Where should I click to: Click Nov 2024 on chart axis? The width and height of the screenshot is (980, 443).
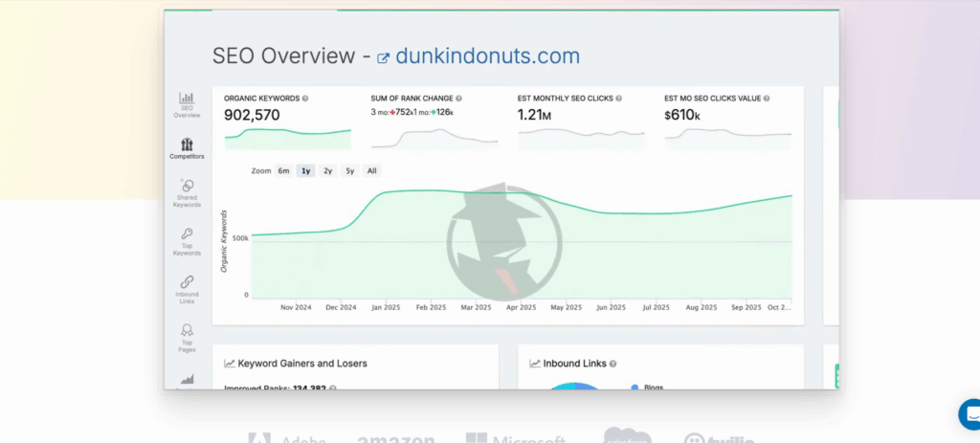pyautogui.click(x=296, y=307)
